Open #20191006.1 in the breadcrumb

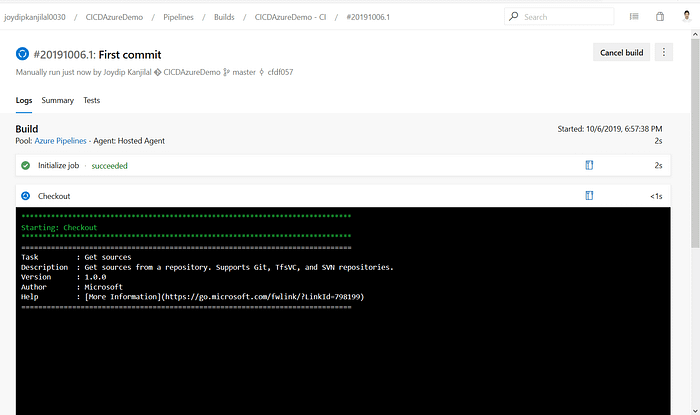(x=368, y=17)
